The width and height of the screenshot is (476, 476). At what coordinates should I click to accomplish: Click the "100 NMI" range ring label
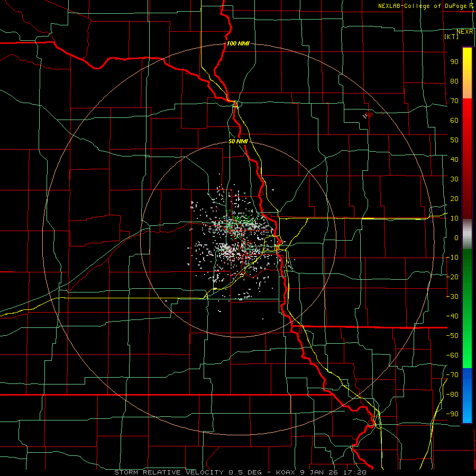click(x=238, y=43)
